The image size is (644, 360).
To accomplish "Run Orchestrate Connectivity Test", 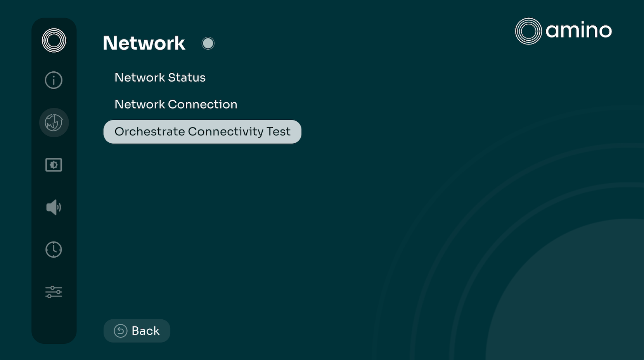I will [x=202, y=132].
